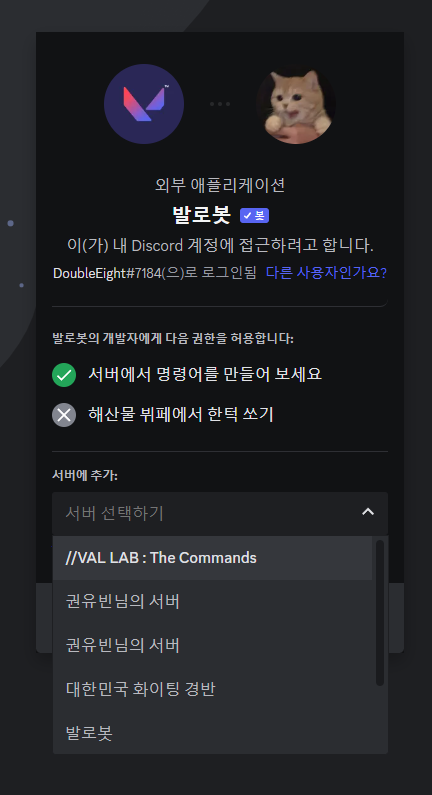Viewport: 432px width, 795px height.
Task: Click the 해산물 뷔페에서 한턱 쏘기 permission text
Action: [x=181, y=415]
